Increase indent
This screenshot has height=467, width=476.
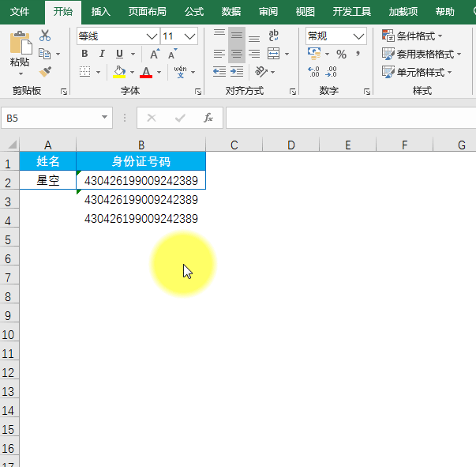237,72
